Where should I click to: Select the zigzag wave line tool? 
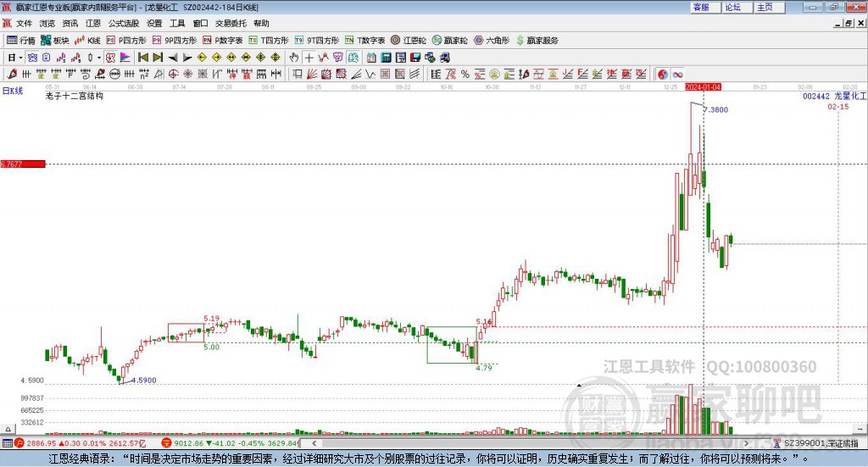(370, 74)
